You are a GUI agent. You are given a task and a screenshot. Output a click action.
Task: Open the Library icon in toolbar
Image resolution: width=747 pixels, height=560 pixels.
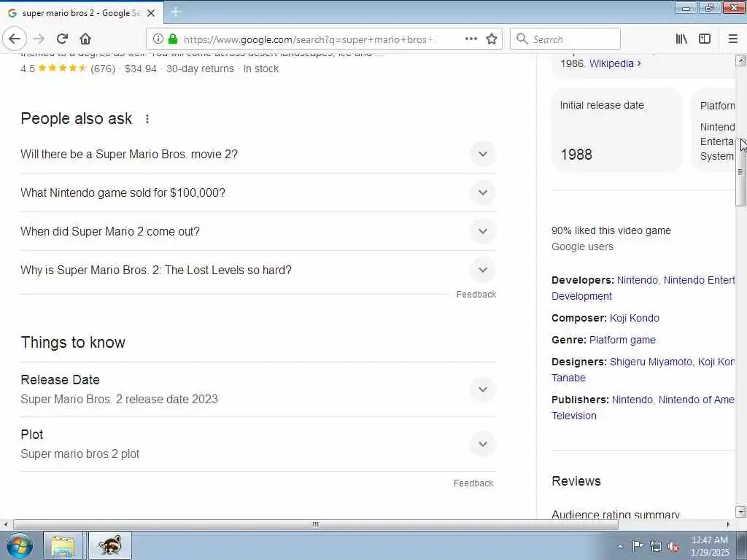click(x=681, y=39)
